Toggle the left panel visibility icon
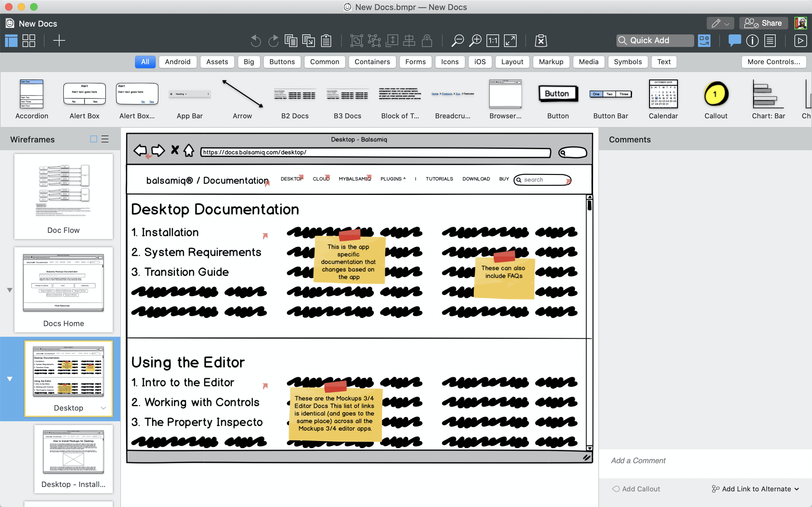The image size is (812, 507). (12, 40)
